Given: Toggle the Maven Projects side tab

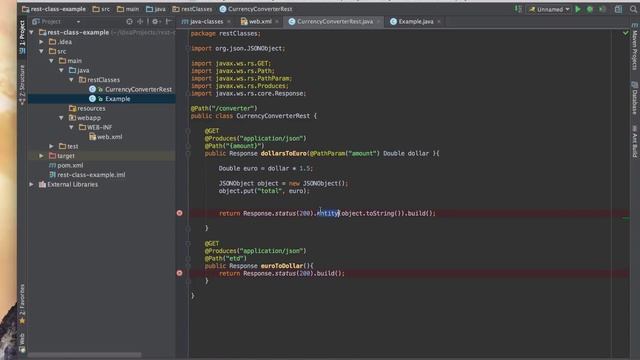Looking at the screenshot, I should click(x=635, y=47).
